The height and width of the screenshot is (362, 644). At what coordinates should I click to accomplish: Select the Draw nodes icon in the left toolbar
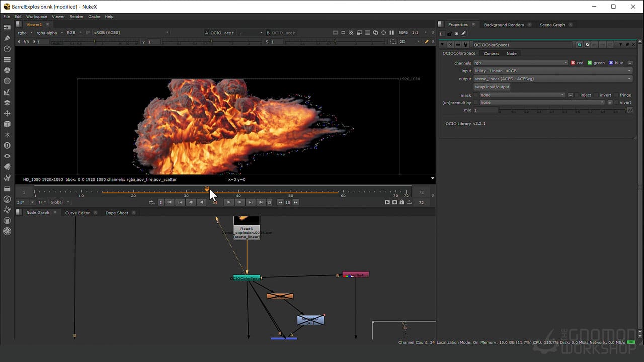[7, 38]
